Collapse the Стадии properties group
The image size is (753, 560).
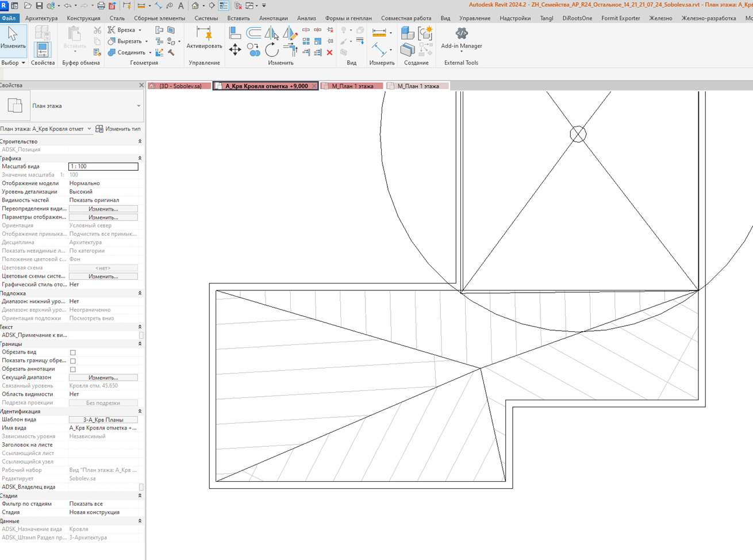click(140, 496)
